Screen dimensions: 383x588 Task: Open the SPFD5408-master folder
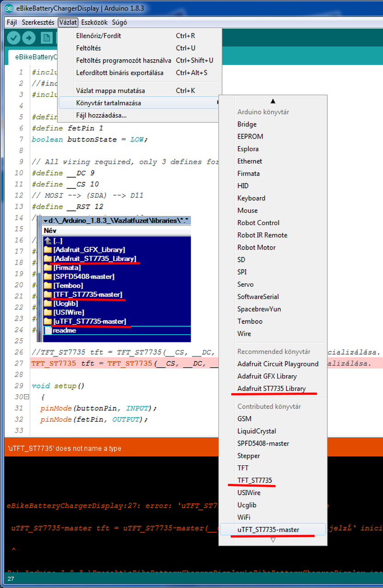pyautogui.click(x=80, y=277)
